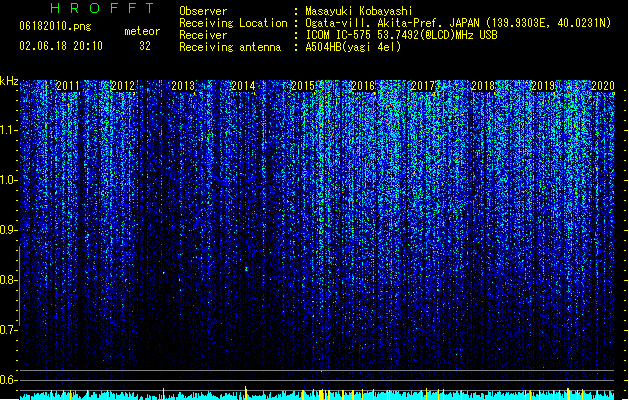
Task: Click the 'Observer' field label
Action: pyautogui.click(x=203, y=11)
